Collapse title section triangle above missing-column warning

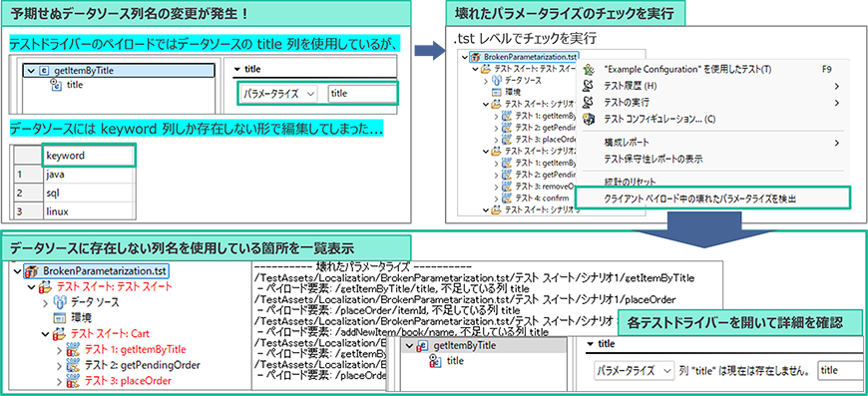coord(592,344)
